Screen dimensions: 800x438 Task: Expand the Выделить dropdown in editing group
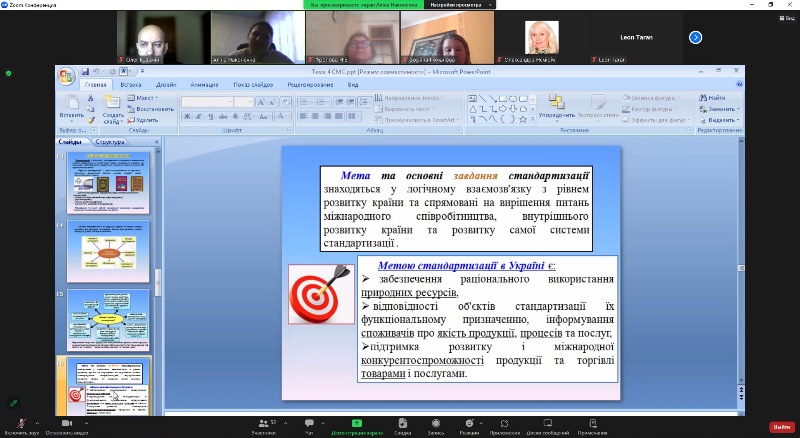tap(719, 119)
